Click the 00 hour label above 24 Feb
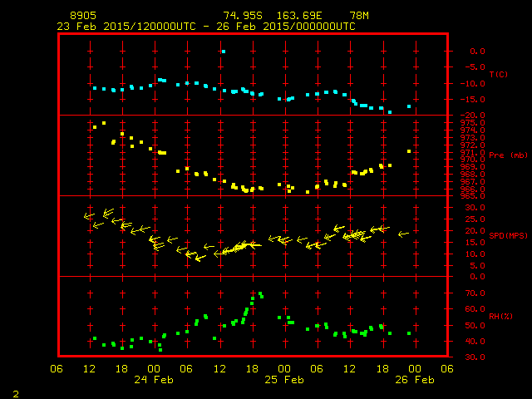The height and width of the screenshot is (399, 532). (154, 369)
